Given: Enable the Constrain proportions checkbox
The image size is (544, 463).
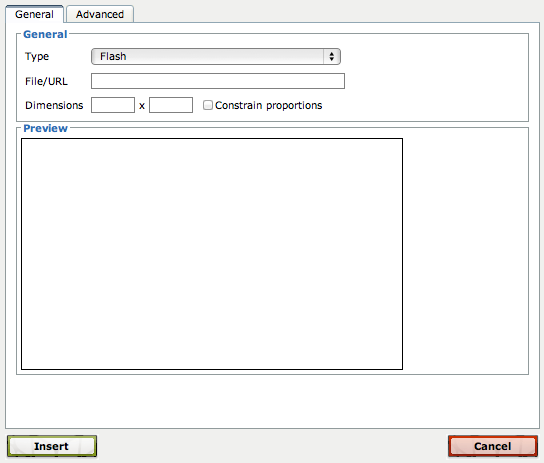Looking at the screenshot, I should (x=208, y=105).
